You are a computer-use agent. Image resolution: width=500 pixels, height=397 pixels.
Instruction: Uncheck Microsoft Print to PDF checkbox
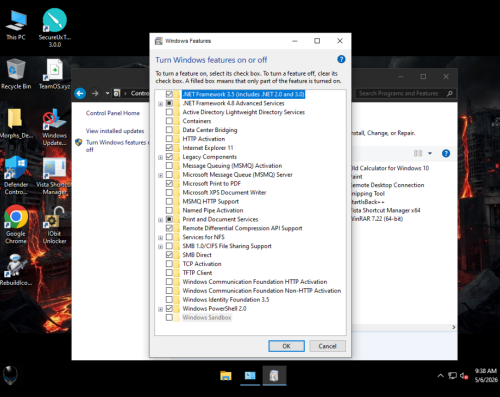169,183
